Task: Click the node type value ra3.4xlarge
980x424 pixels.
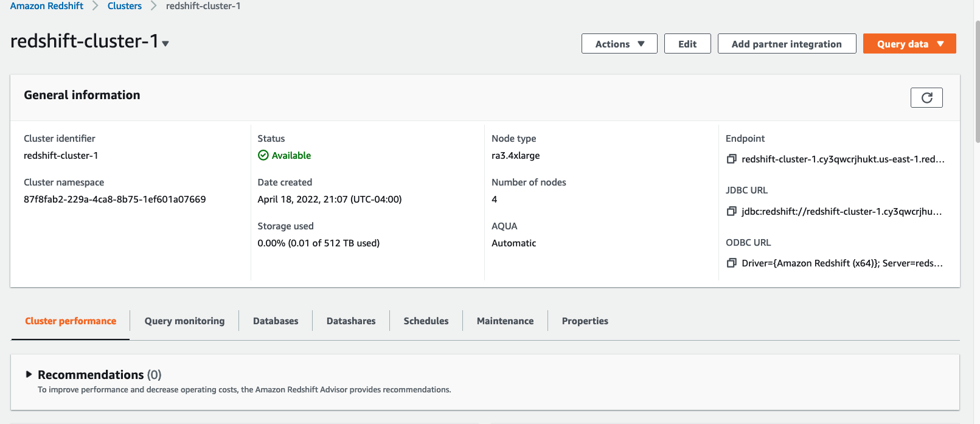Action: tap(516, 155)
